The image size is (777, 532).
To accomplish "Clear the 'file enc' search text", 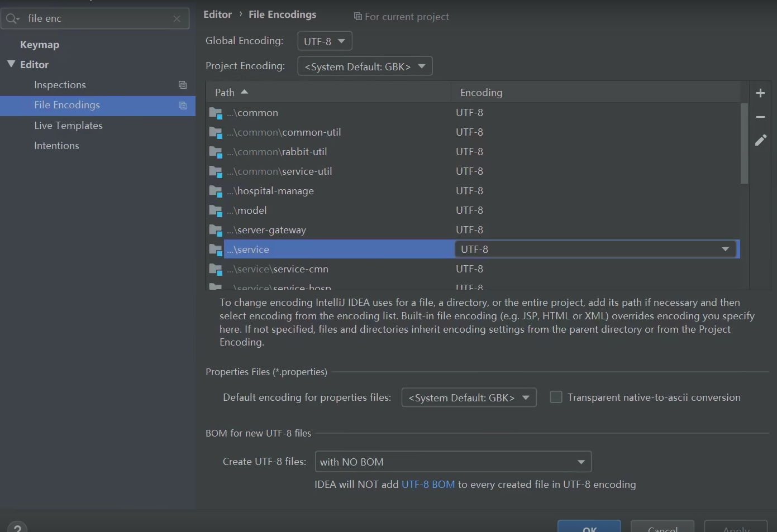I will coord(177,18).
